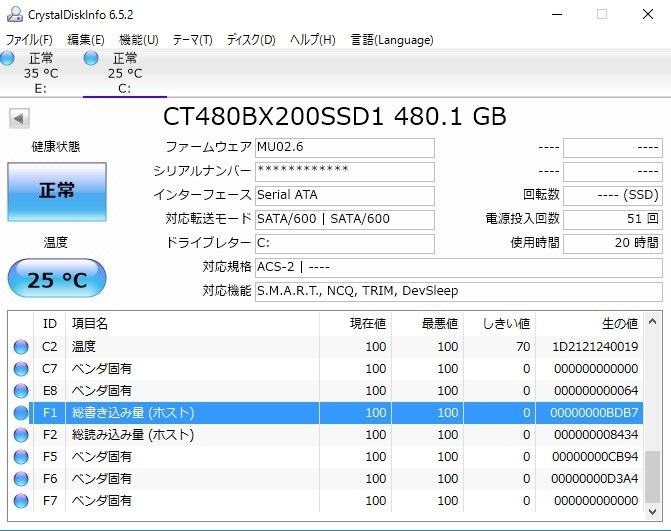Click the status orb on row F7

tap(21, 501)
